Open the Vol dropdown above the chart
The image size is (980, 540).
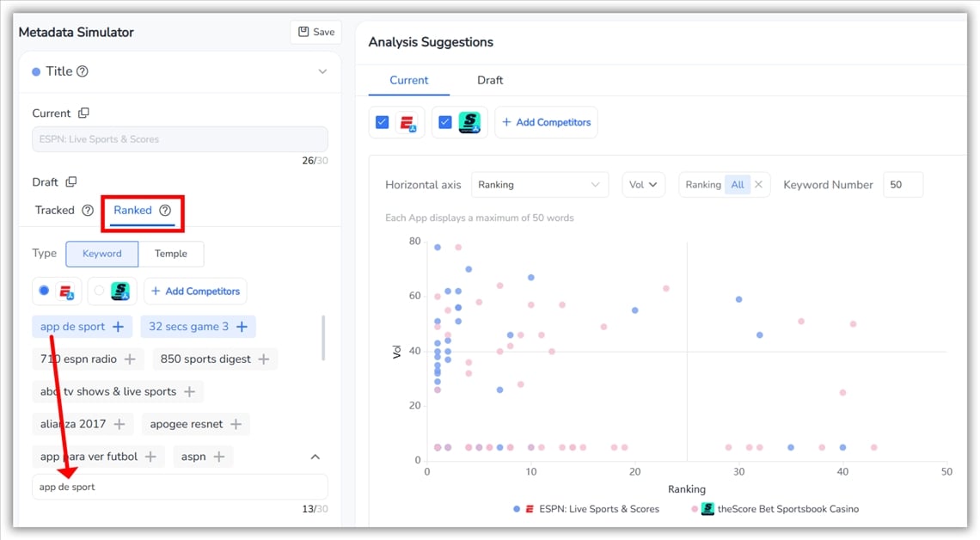point(643,184)
